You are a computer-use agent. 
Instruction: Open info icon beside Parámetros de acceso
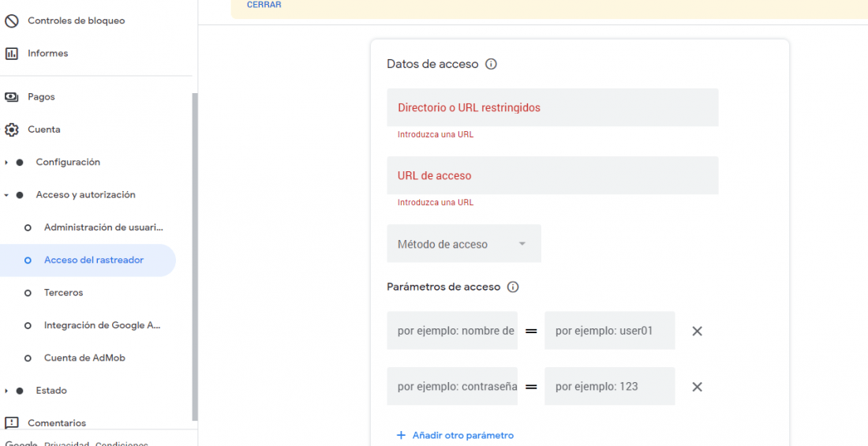pos(513,287)
